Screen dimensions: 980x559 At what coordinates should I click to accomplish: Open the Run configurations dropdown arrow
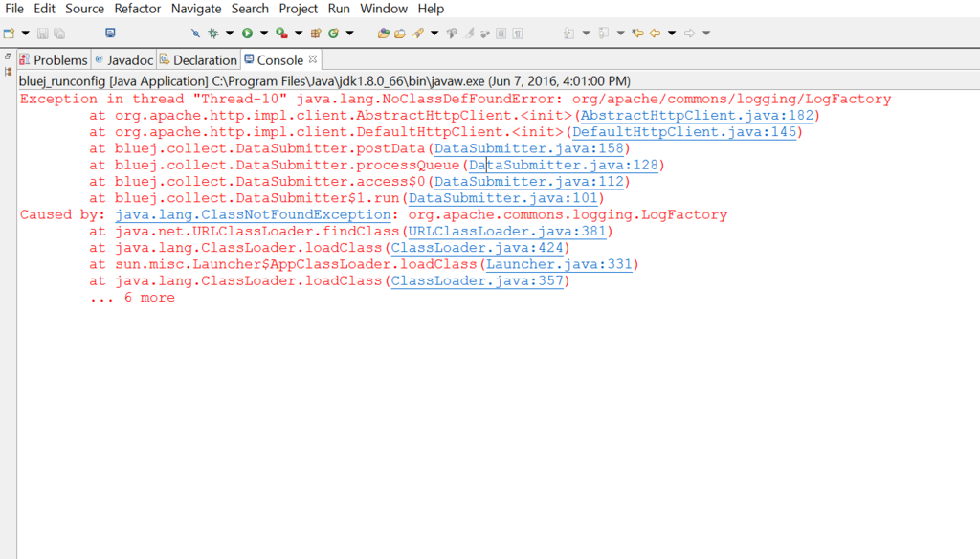click(x=264, y=34)
